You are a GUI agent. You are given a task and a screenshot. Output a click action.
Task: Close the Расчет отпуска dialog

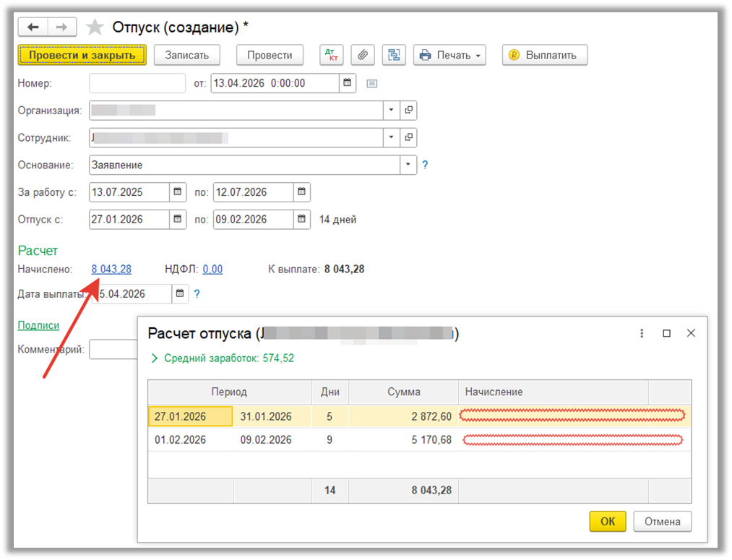coord(692,333)
